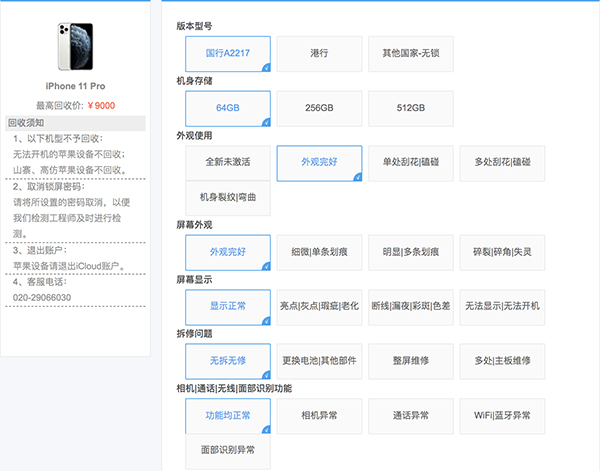Click the 相机|通话|无线|面部识别功能 label
The height and width of the screenshot is (471, 600).
(234, 389)
